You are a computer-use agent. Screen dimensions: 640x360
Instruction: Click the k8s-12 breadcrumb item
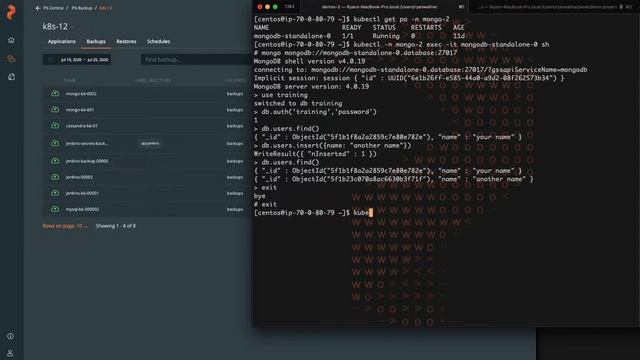coord(105,8)
